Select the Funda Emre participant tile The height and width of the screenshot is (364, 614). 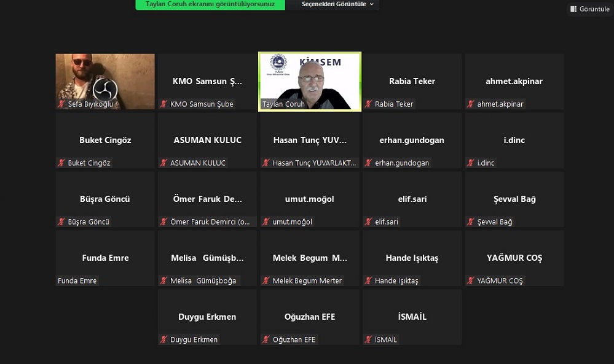click(x=105, y=258)
